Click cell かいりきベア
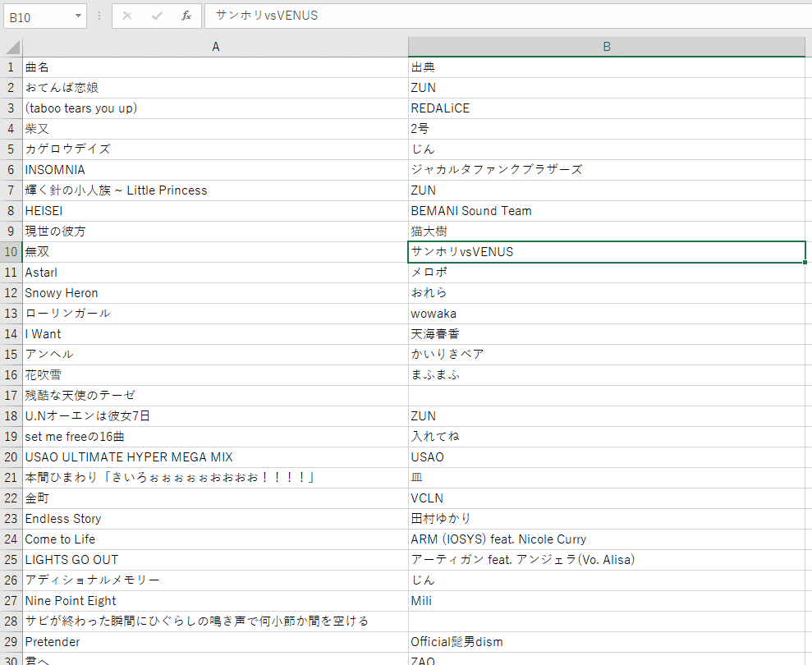 pyautogui.click(x=607, y=355)
